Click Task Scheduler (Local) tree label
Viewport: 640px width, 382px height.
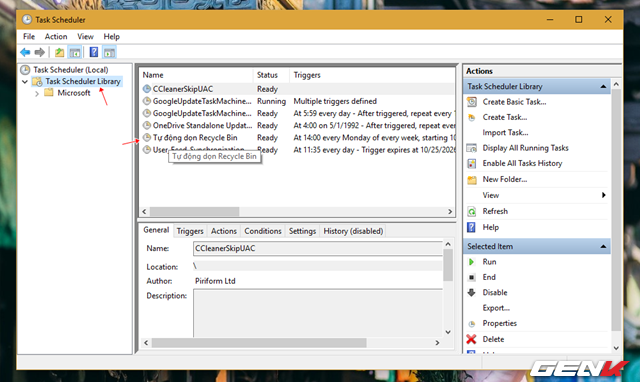[71, 70]
